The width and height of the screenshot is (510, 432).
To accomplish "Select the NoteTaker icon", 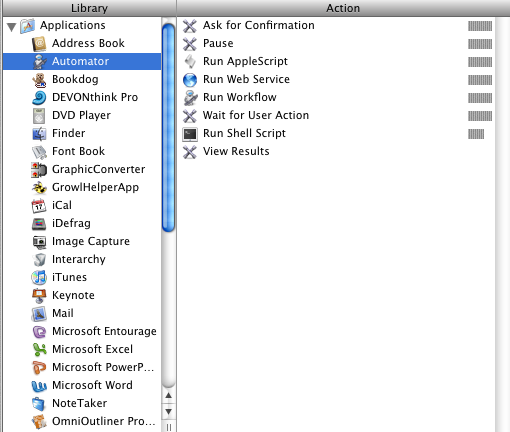I will (39, 404).
